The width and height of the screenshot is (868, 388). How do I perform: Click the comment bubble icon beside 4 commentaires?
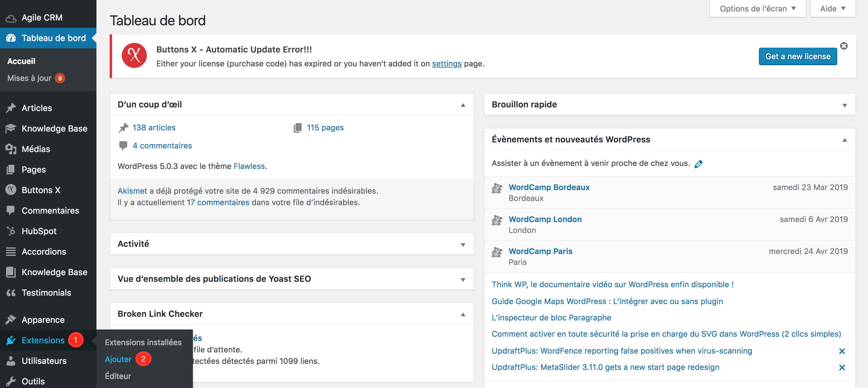(x=123, y=146)
